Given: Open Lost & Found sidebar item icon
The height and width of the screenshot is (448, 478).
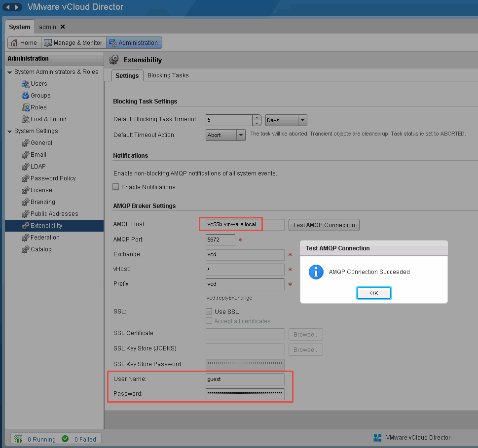Looking at the screenshot, I should pos(26,119).
